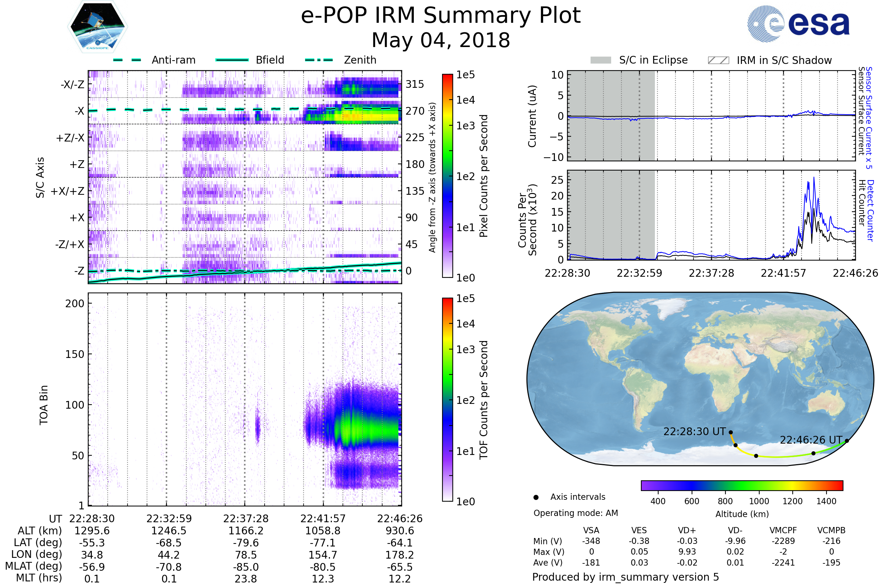The height and width of the screenshot is (588, 882).
Task: Click the TOF Counts per Second colorbar
Action: pyautogui.click(x=447, y=399)
